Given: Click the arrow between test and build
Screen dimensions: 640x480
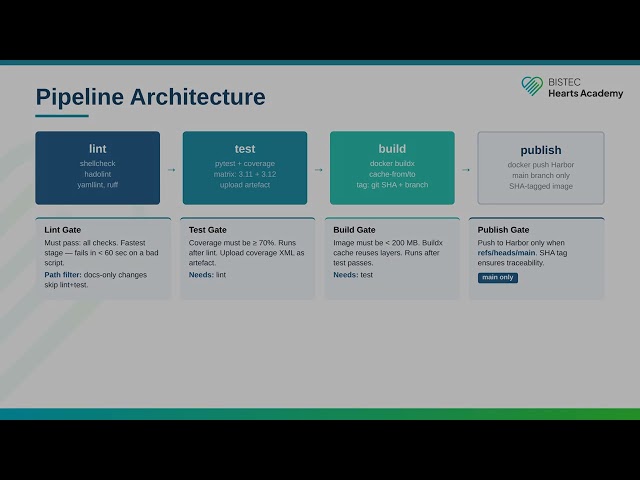Looking at the screenshot, I should click(319, 169).
